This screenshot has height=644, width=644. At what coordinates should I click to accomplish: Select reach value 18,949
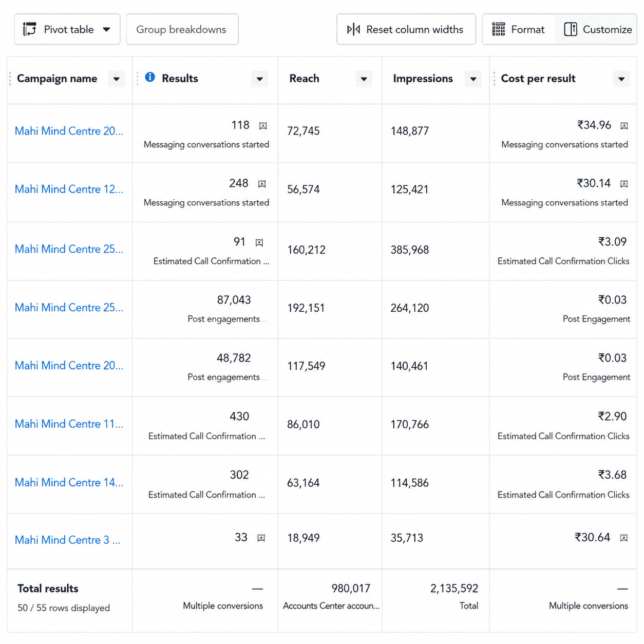tap(304, 538)
